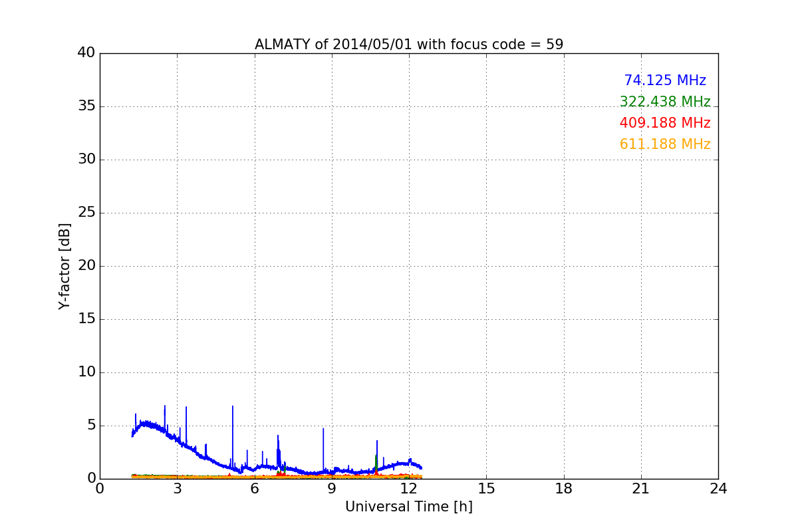Click the Y-factor [dB] axis label

[x=65, y=266]
